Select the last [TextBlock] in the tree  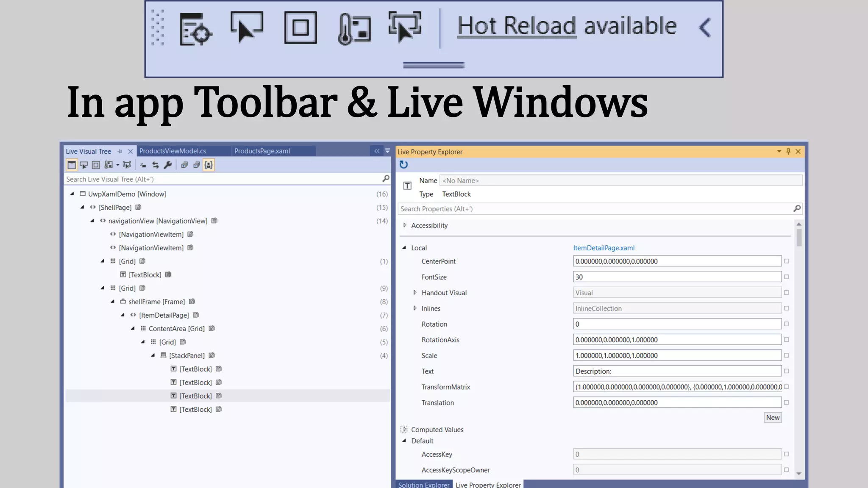tap(195, 409)
